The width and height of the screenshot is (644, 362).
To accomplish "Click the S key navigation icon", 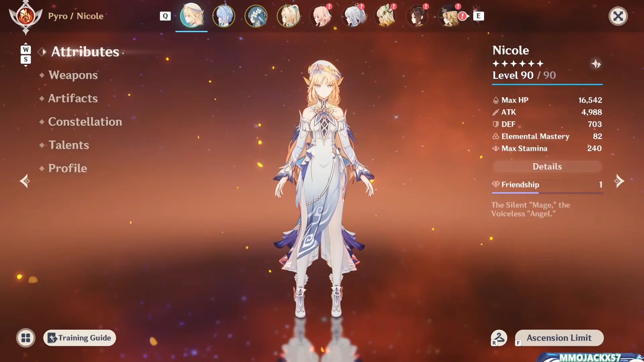I will pos(26,59).
